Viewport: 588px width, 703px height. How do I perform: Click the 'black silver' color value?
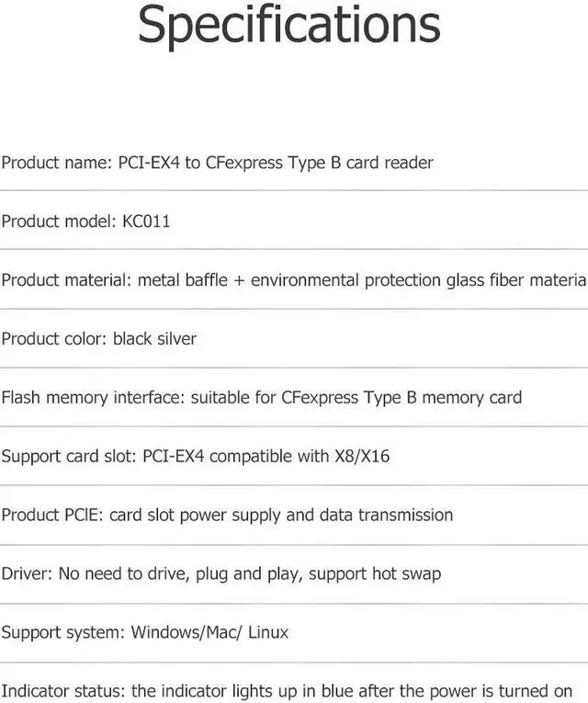154,339
